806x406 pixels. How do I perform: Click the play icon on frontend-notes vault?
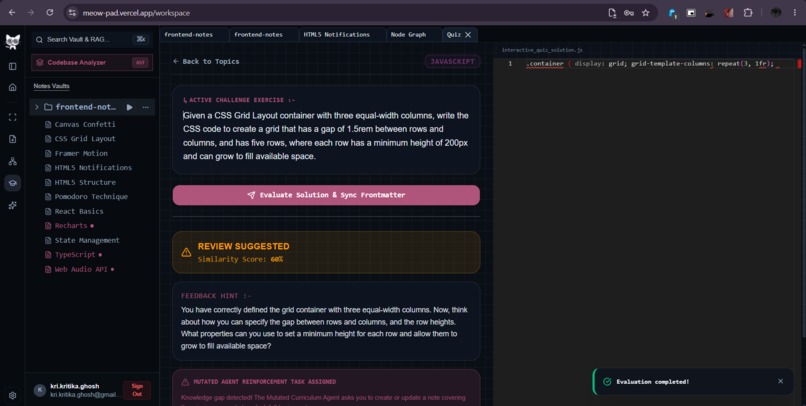(130, 107)
